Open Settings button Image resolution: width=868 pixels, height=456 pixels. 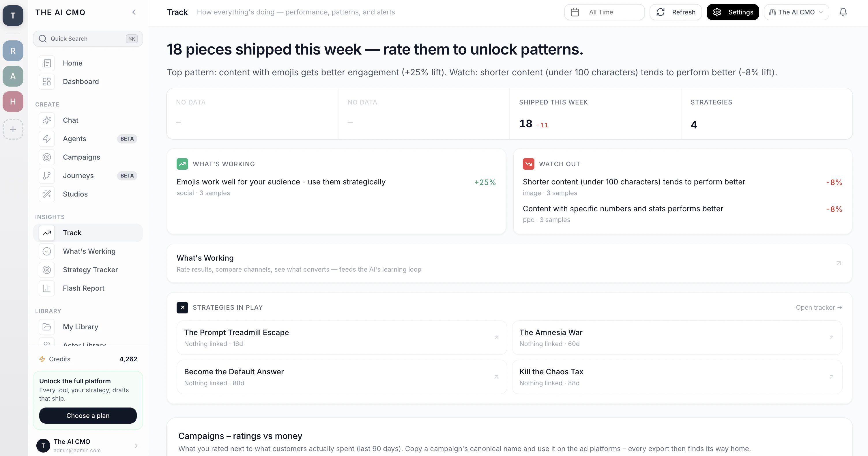[x=733, y=12]
